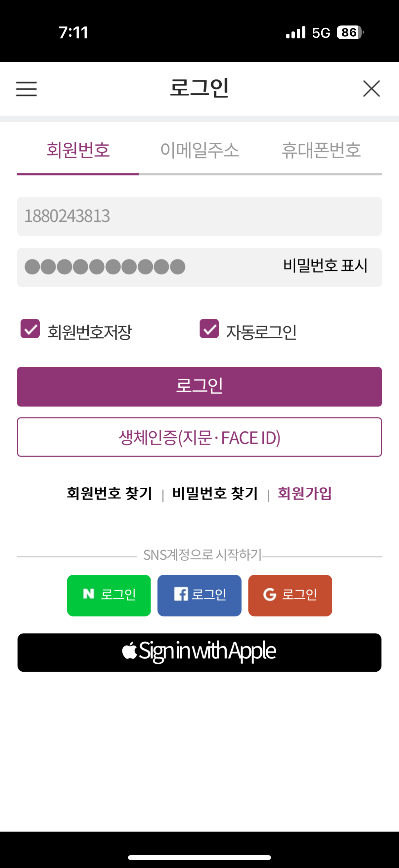
Task: Tap the cellular signal bars icon
Action: (x=296, y=33)
